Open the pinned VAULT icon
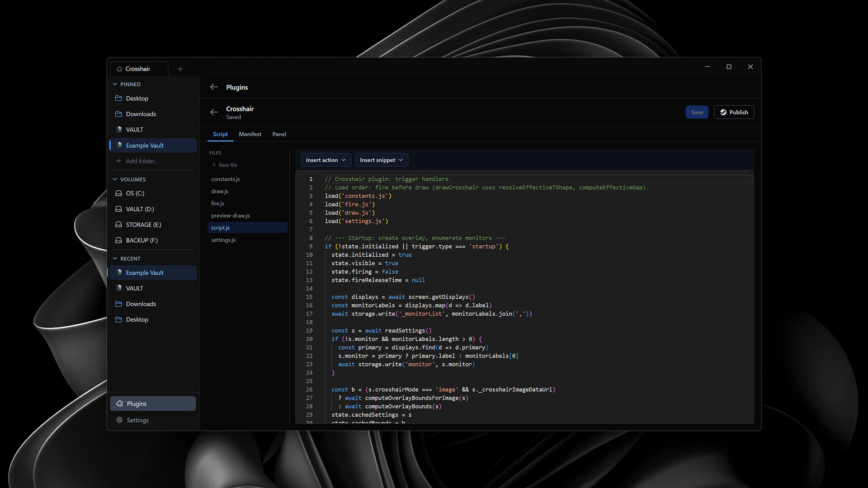The image size is (868, 488). tap(119, 130)
